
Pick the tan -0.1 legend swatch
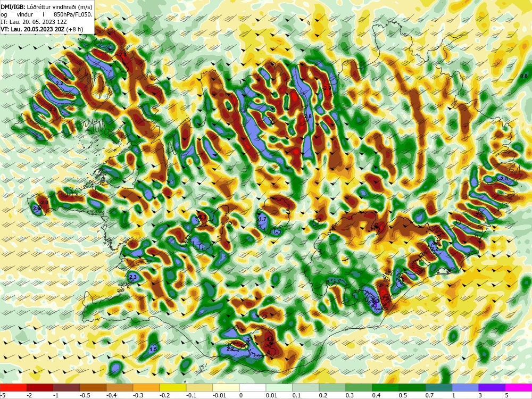(x=199, y=387)
